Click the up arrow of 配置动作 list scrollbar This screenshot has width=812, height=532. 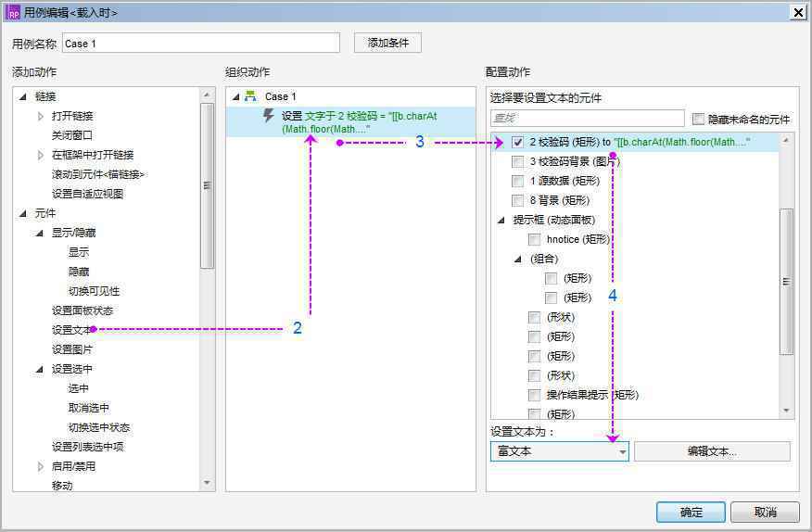tap(786, 140)
